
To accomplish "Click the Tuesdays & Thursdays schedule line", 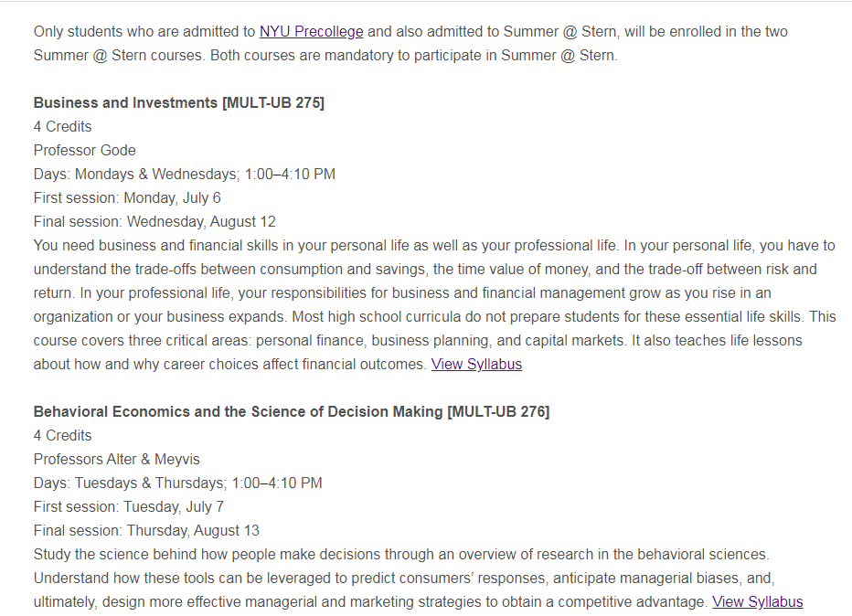I will (177, 483).
